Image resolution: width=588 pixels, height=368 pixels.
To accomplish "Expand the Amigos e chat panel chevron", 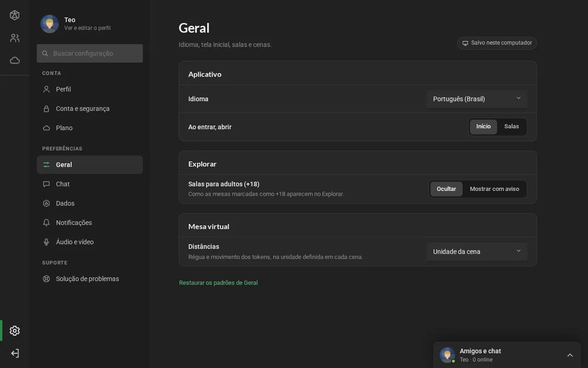I will coord(570,355).
